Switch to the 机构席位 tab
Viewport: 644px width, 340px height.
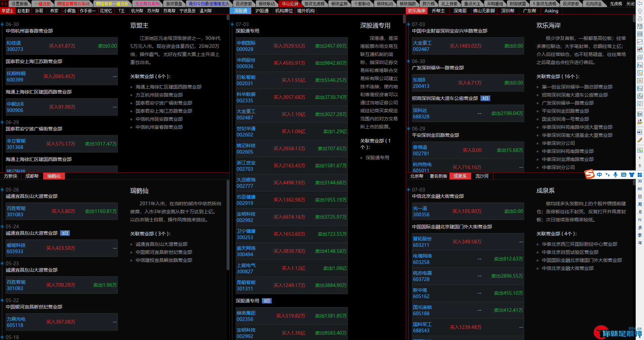[x=284, y=11]
